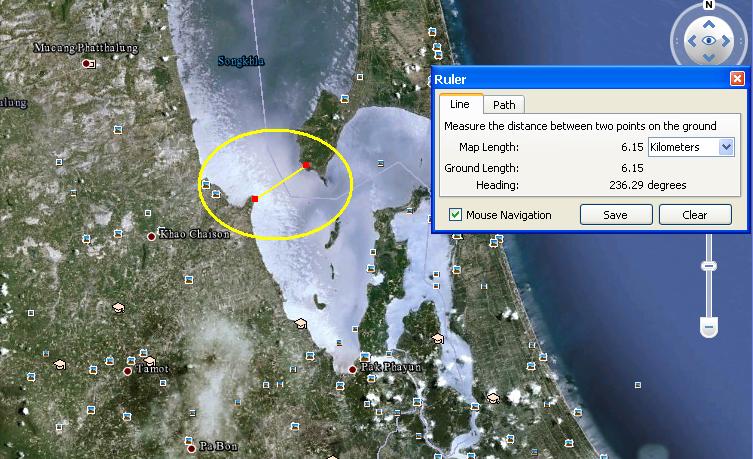Image resolution: width=753 pixels, height=459 pixels.
Task: Click the Clear button in Ruler
Action: pos(695,215)
